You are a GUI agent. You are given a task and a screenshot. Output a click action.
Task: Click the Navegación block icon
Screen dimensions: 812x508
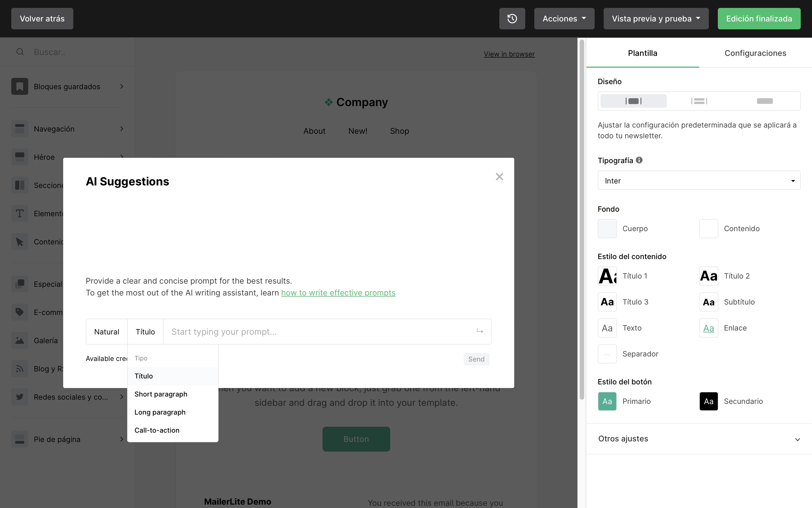click(x=19, y=129)
